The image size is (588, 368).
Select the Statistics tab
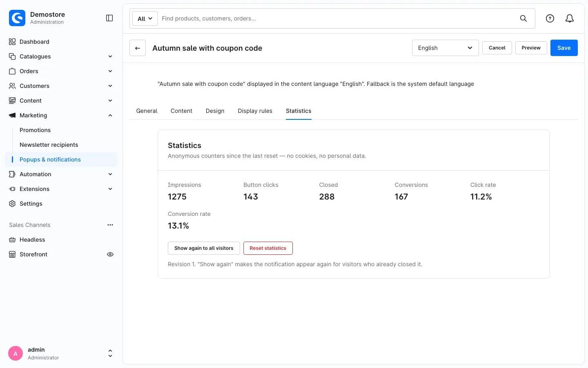(x=298, y=111)
